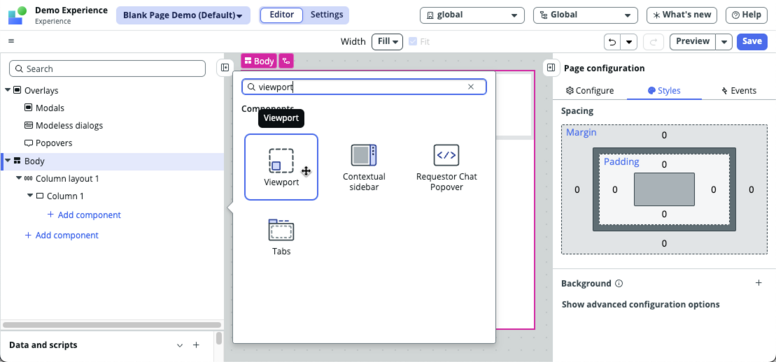Select Modeless dialogs in the tree
Screen dimensions: 776x362
[x=69, y=125]
